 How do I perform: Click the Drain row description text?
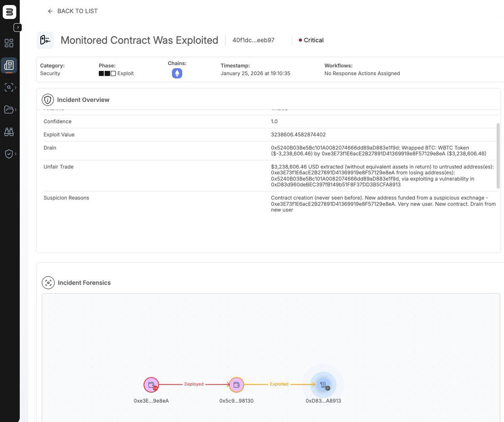(x=378, y=151)
